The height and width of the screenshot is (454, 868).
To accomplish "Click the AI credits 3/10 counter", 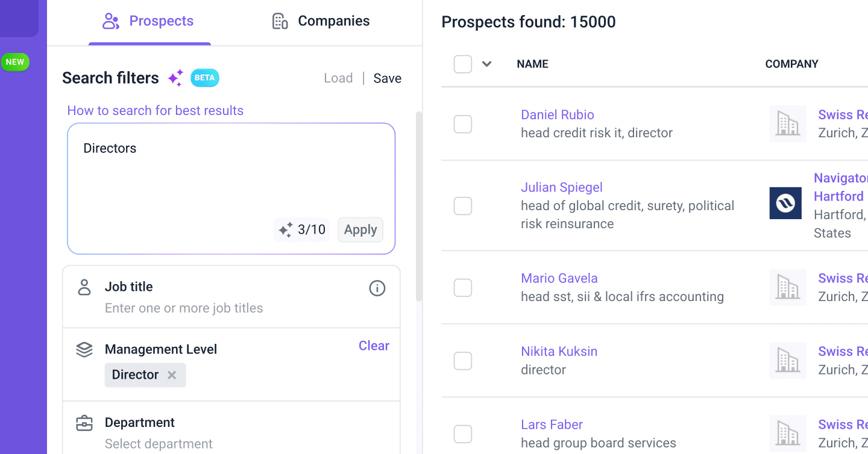I will (302, 229).
